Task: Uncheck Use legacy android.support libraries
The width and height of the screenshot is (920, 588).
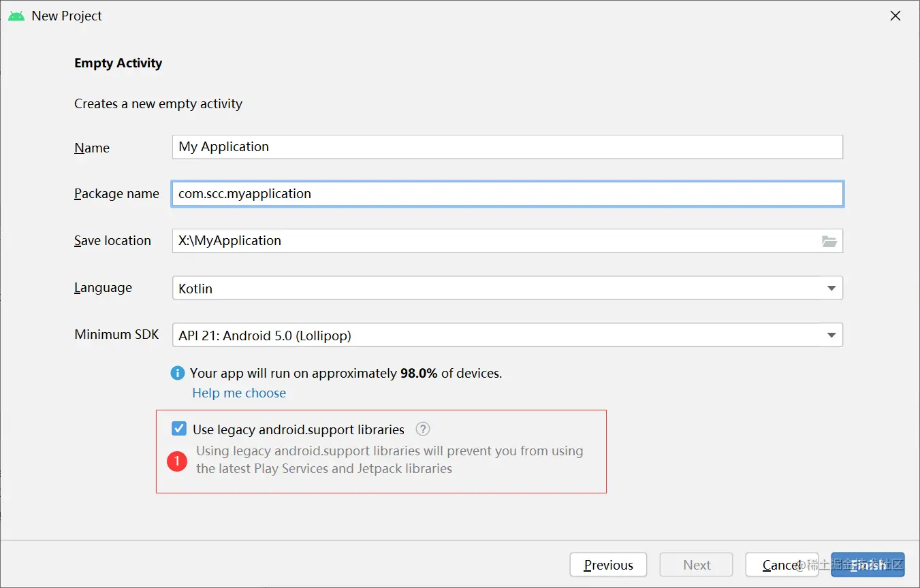Action: 179,429
